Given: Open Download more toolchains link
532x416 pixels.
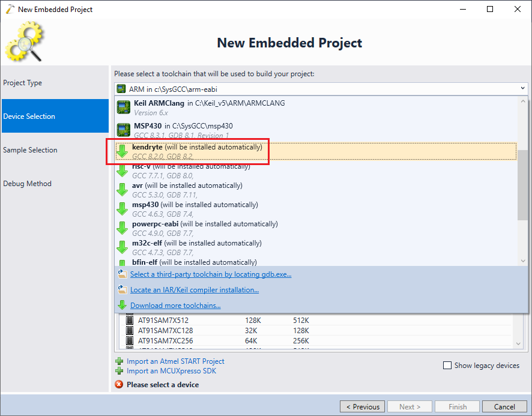Looking at the screenshot, I should pyautogui.click(x=175, y=306).
